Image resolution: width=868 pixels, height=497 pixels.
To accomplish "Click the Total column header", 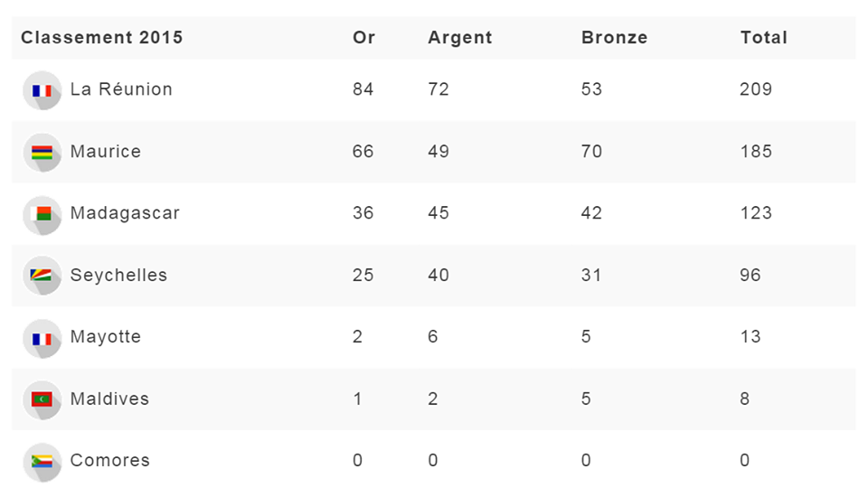I will [763, 38].
